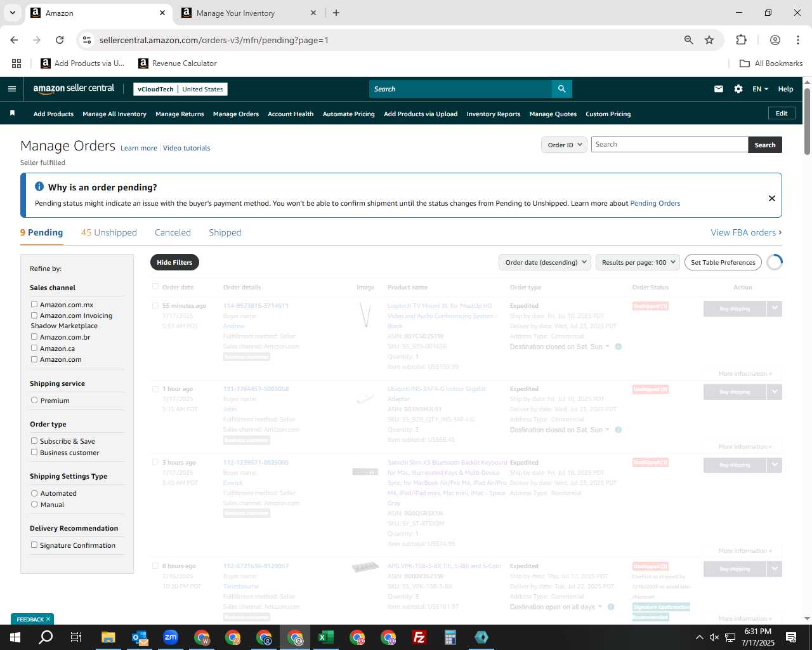This screenshot has width=812, height=650.
Task: Expand Buy shipping arrow for Ubiquiti order
Action: point(775,392)
